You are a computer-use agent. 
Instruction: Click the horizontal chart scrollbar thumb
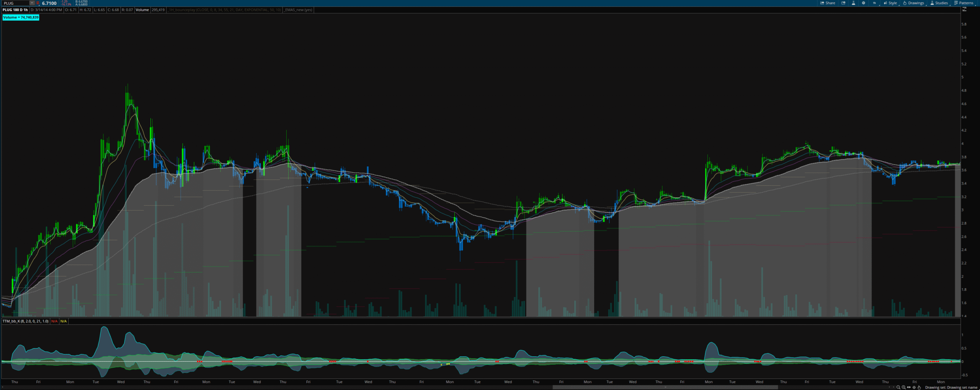[665, 387]
